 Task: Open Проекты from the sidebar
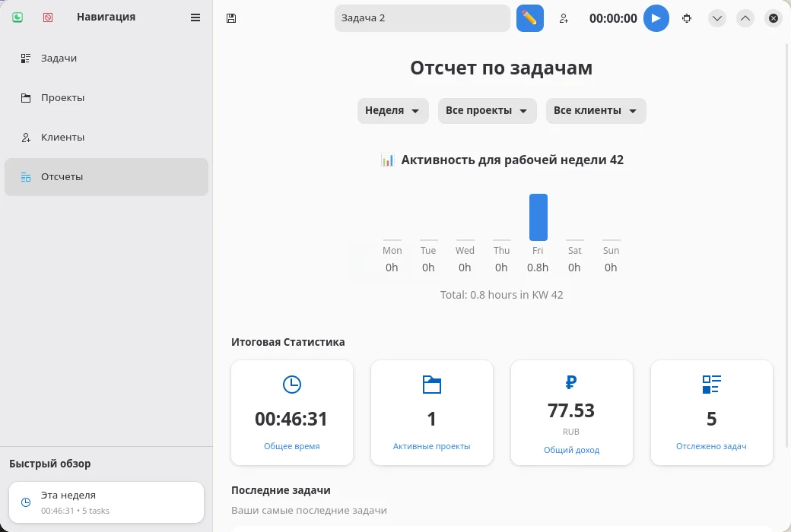62,97
